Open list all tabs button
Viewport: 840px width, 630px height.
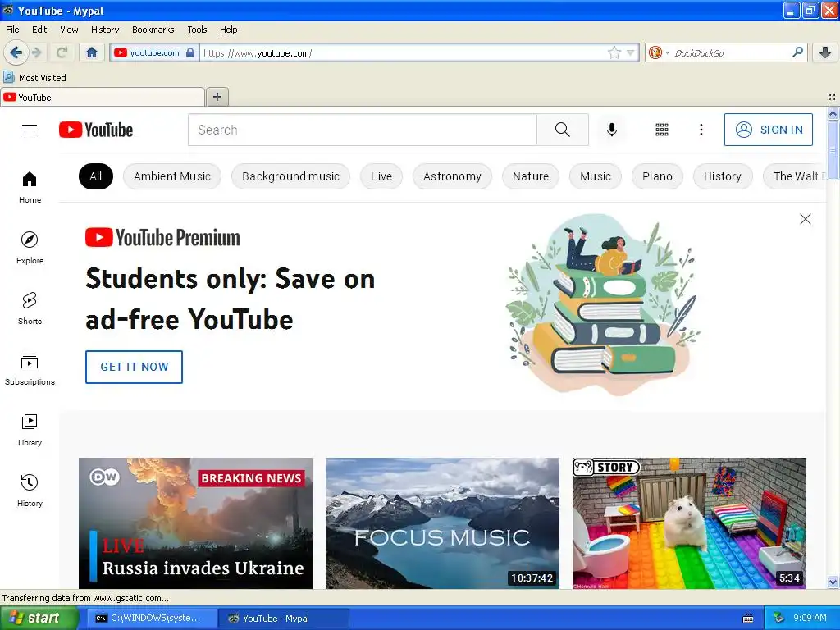click(832, 97)
